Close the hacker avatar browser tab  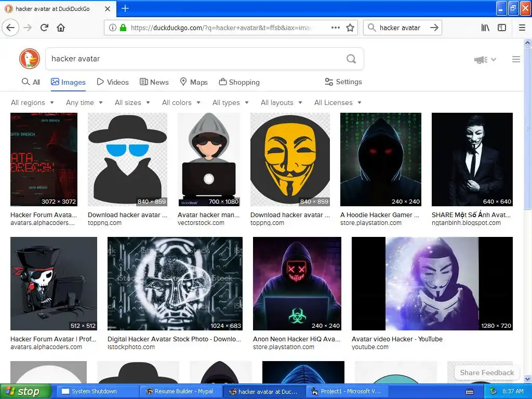pos(108,9)
